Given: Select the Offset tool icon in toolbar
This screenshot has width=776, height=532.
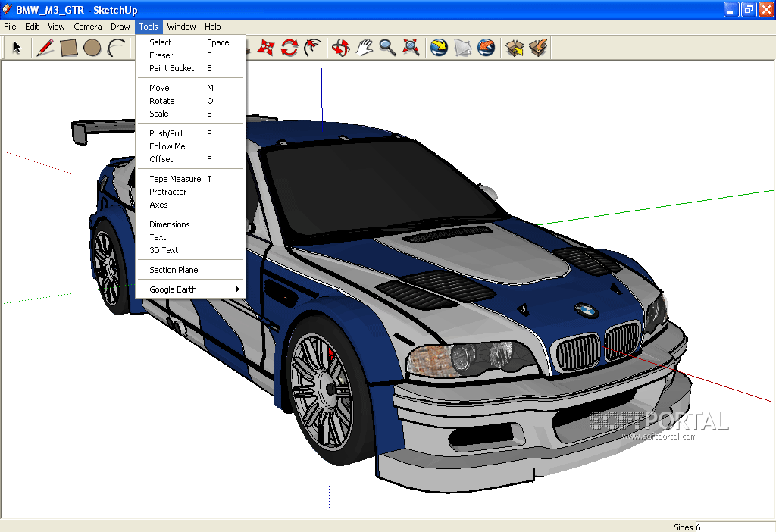Looking at the screenshot, I should click(x=313, y=48).
